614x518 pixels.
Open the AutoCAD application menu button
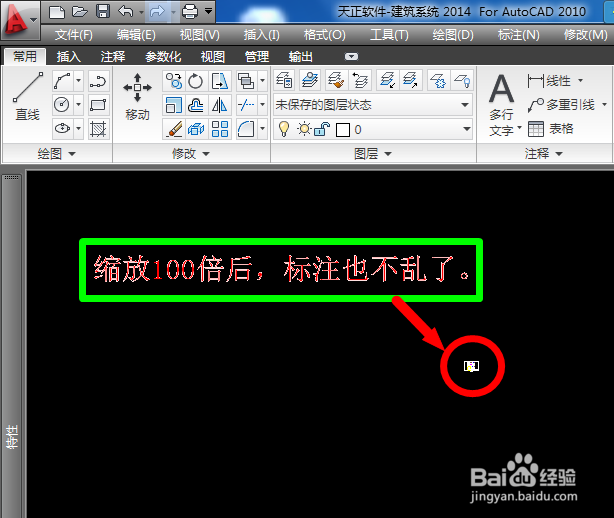point(20,20)
